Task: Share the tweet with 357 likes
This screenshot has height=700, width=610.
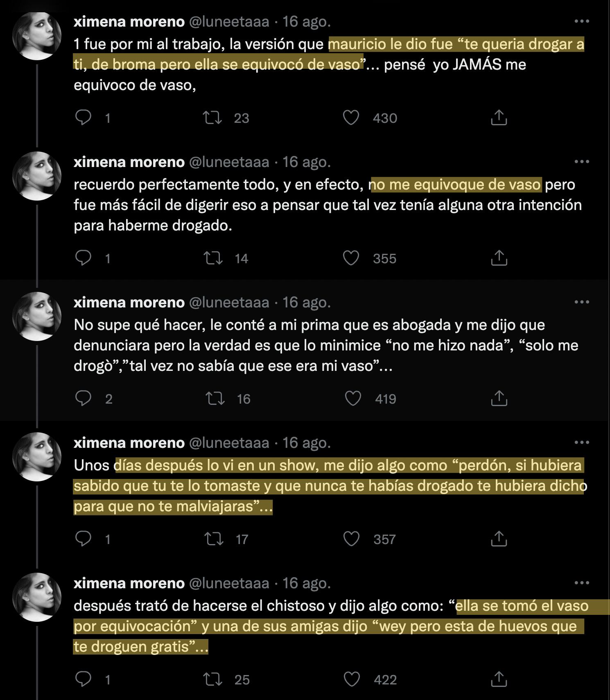Action: click(x=499, y=539)
